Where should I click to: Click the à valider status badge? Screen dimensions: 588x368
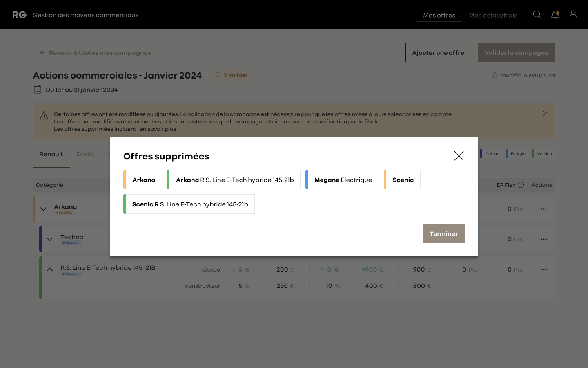tap(232, 75)
